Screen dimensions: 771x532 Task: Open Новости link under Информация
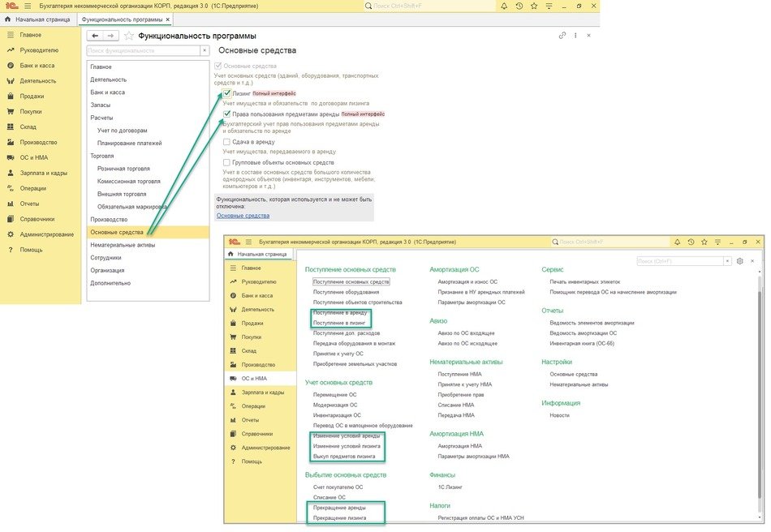559,415
